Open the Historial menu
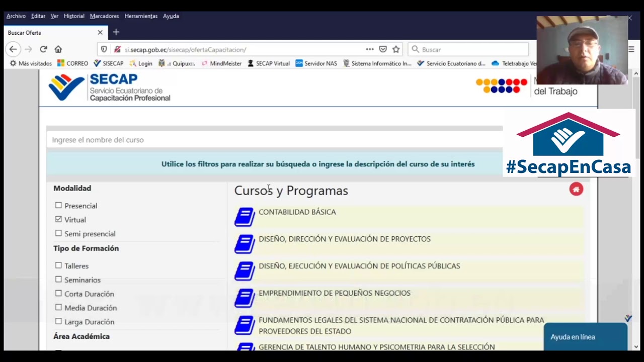The image size is (644, 362). point(74,16)
